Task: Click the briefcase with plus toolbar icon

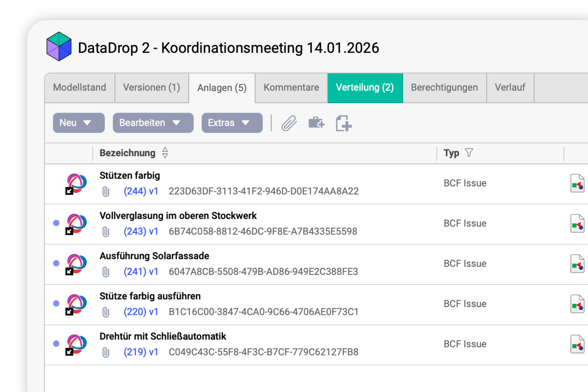Action: click(316, 123)
